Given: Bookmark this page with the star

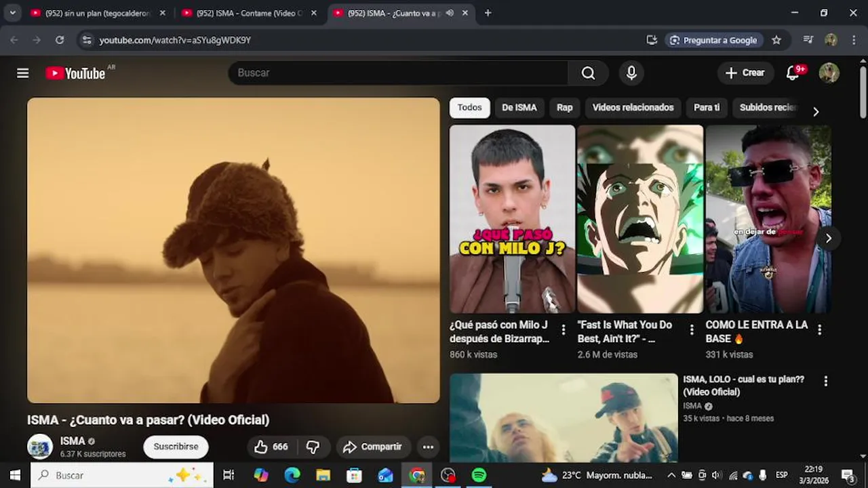Looking at the screenshot, I should coord(776,40).
